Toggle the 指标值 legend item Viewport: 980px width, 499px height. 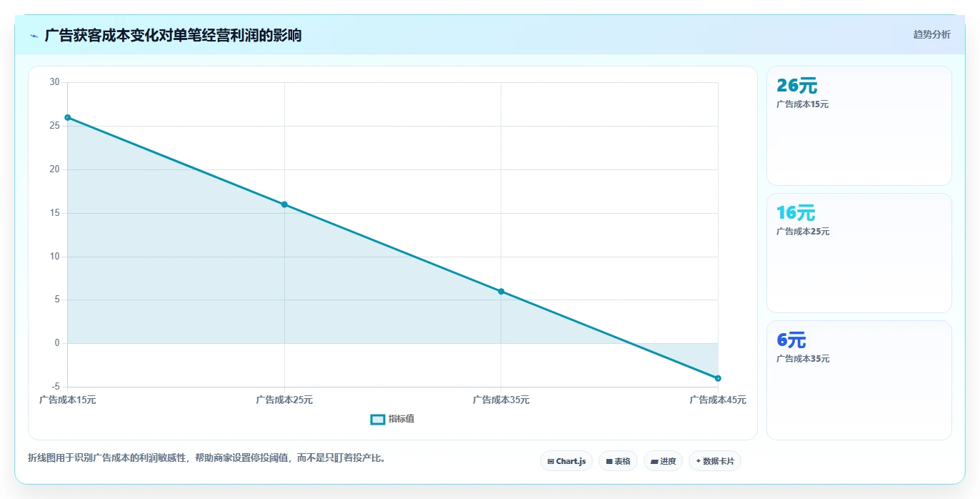pos(392,419)
